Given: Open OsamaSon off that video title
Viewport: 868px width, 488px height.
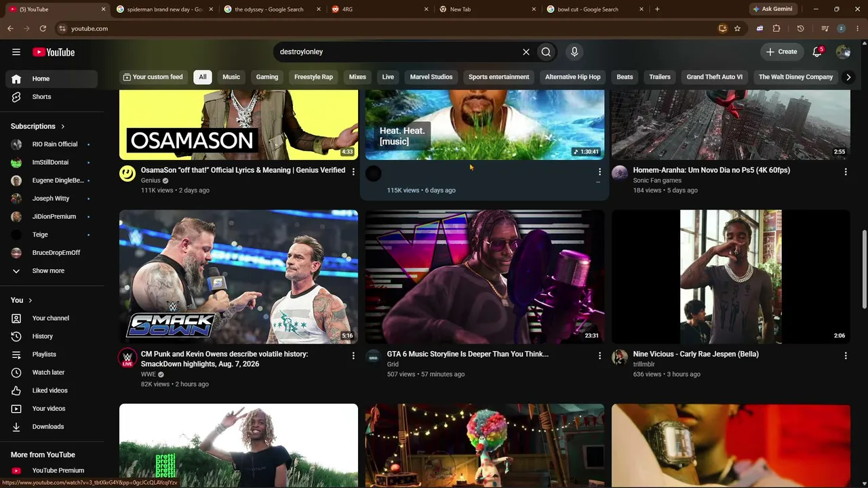Looking at the screenshot, I should click(x=243, y=170).
